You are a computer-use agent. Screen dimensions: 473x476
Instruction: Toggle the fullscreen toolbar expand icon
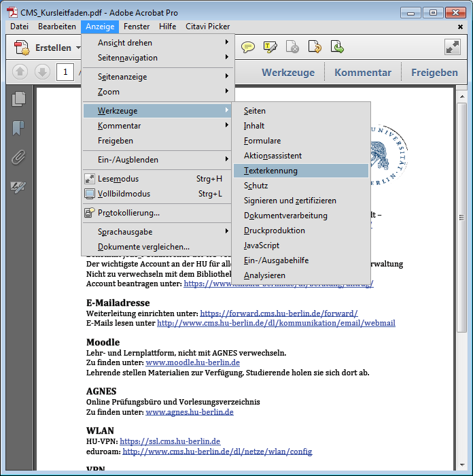pos(453,47)
